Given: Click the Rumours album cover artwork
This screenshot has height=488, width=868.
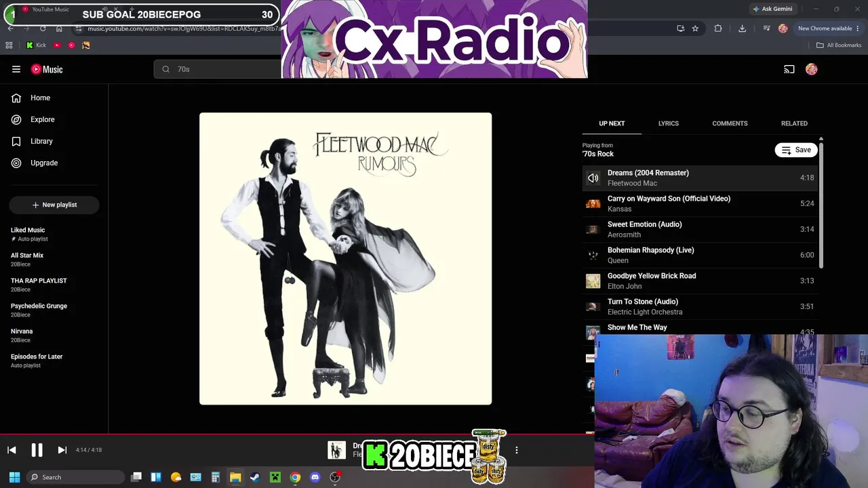Looking at the screenshot, I should click(345, 259).
